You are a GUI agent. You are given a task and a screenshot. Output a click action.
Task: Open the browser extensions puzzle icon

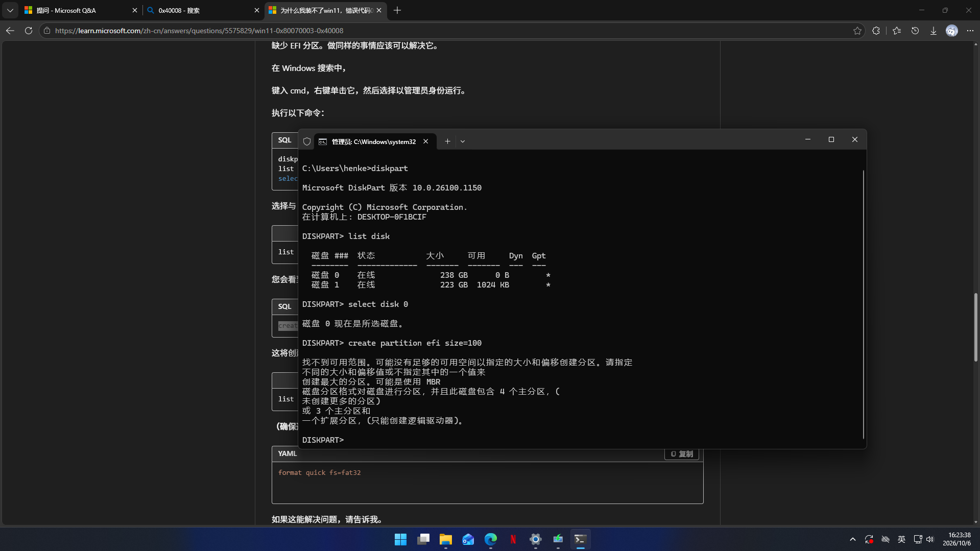[x=876, y=31]
